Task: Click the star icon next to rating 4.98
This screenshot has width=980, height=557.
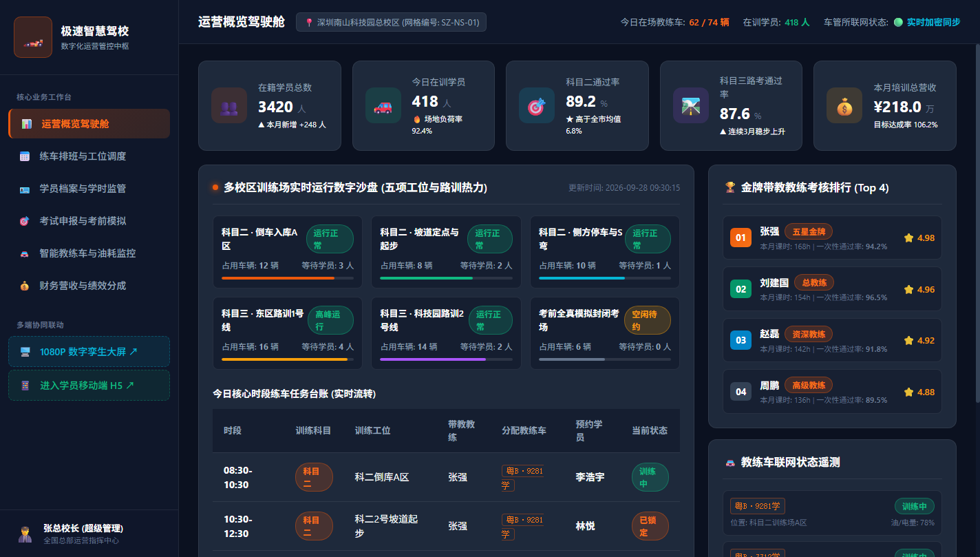Action: tap(908, 238)
